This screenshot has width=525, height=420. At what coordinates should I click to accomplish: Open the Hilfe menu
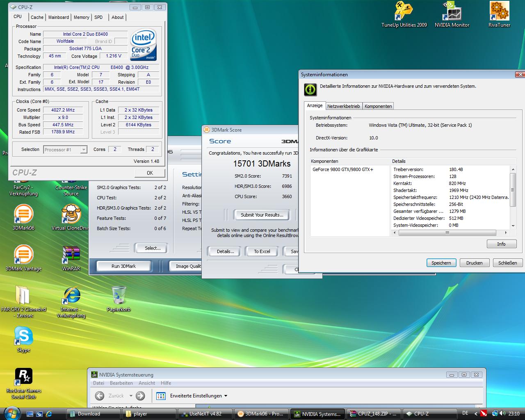click(166, 383)
